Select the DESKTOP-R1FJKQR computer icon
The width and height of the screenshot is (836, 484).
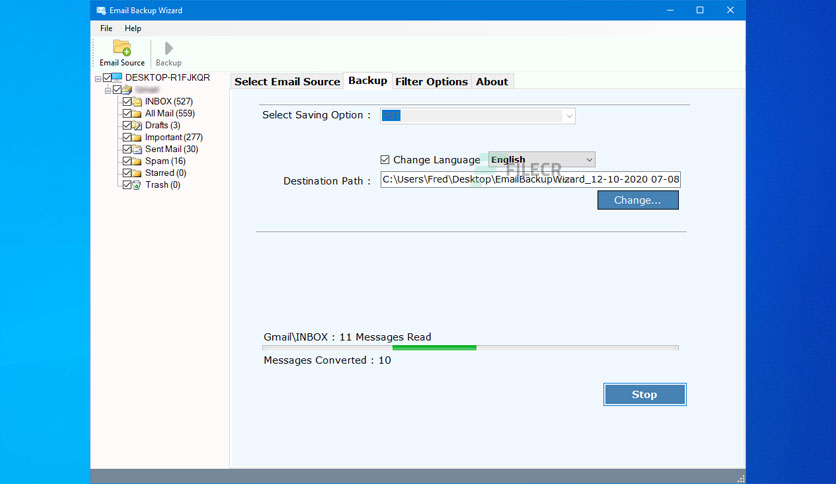[x=117, y=77]
